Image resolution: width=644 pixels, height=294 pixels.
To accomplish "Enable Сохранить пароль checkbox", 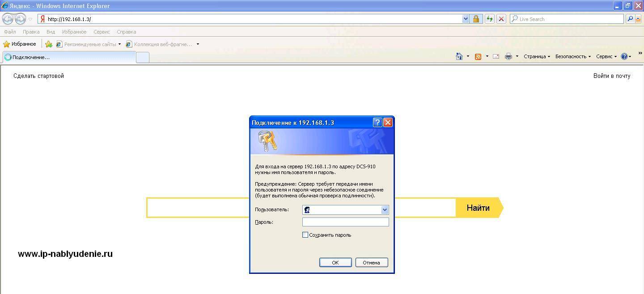I will 305,234.
